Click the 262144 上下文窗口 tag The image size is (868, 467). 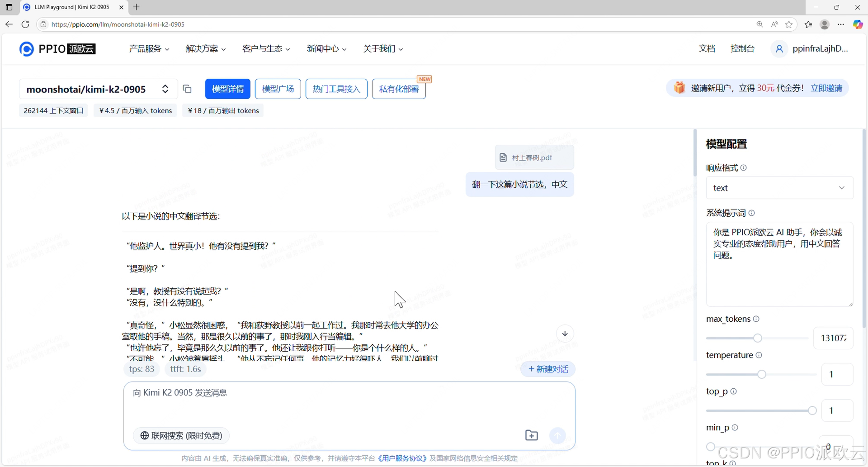(x=53, y=111)
